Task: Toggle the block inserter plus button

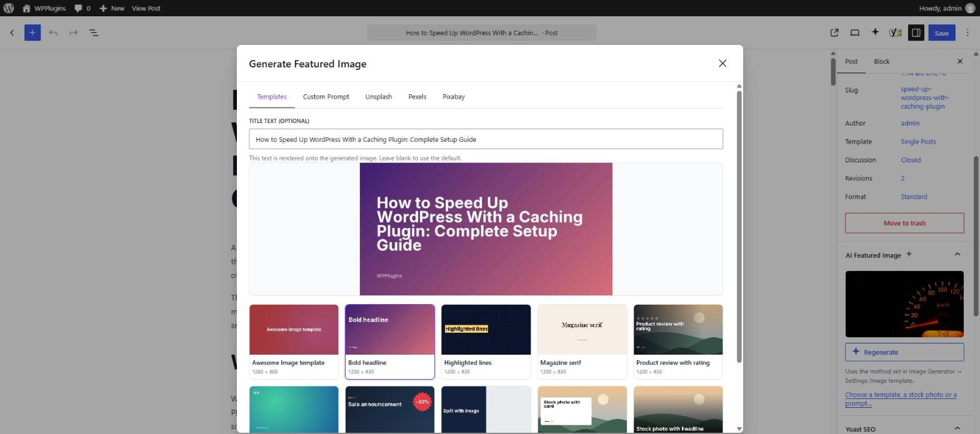Action: coord(32,32)
